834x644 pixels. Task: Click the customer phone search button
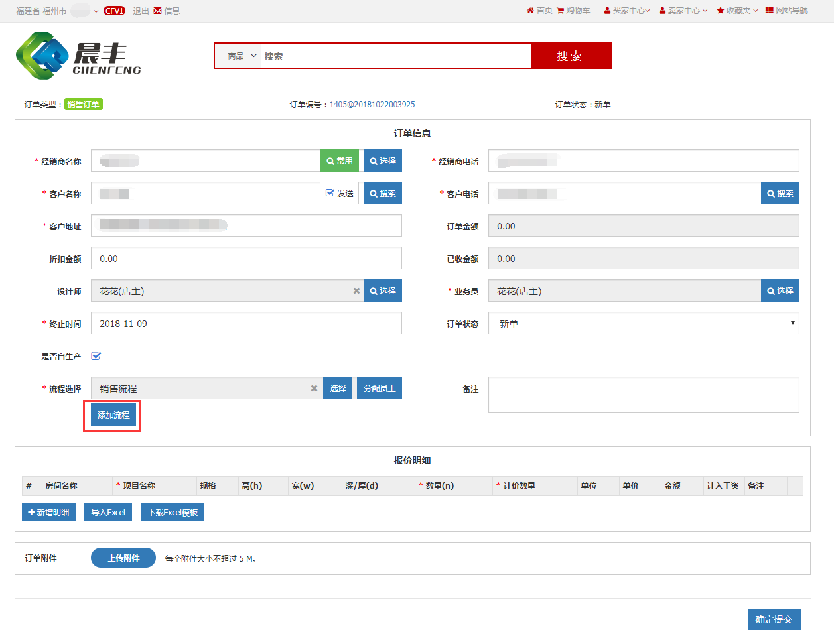pos(780,194)
